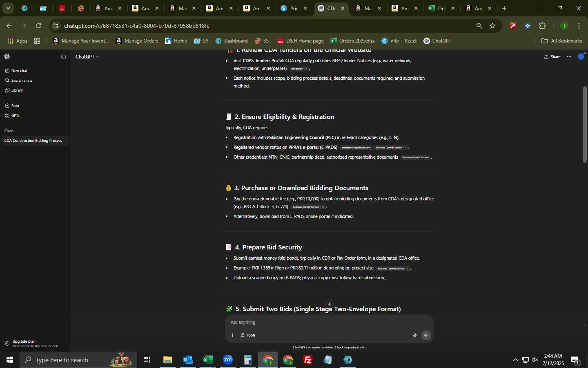Click the scrollbar down arrow
This screenshot has height=368, width=588.
coord(585,325)
